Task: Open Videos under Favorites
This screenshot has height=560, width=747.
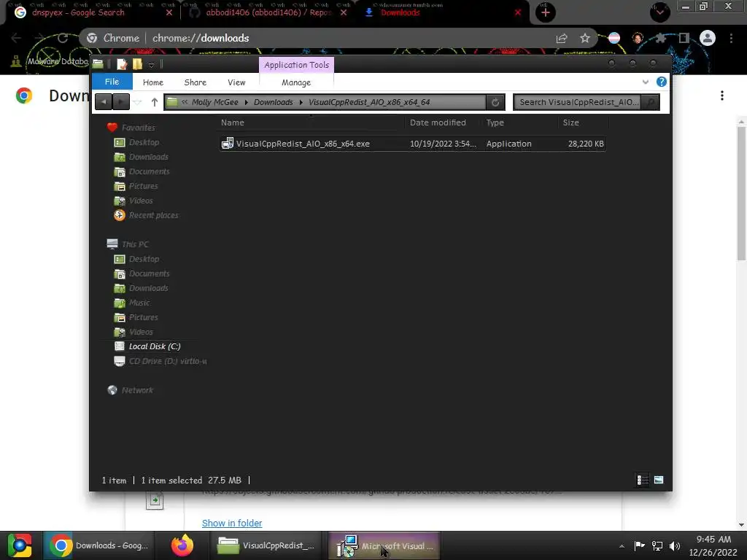Action: coord(141,201)
